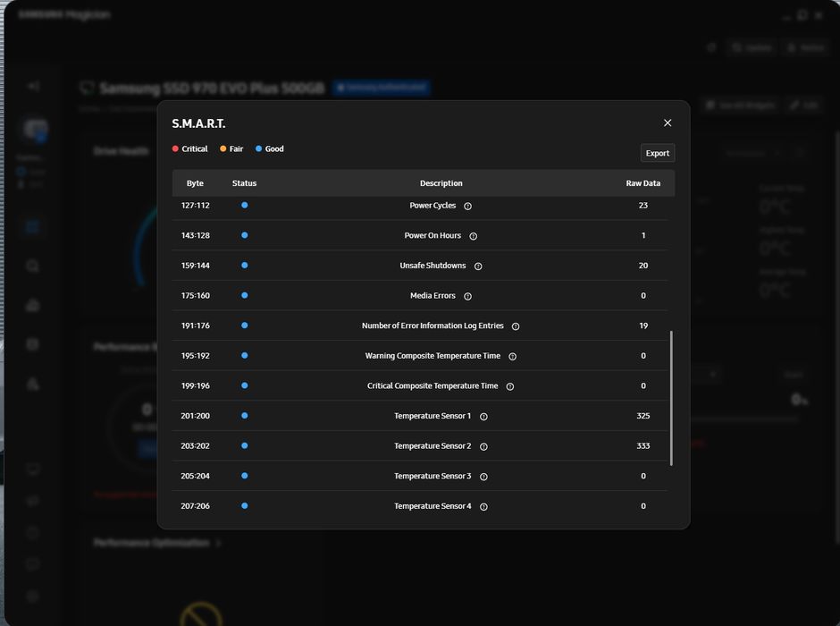The height and width of the screenshot is (626, 840).
Task: Click the Good legend label
Action: 274,148
